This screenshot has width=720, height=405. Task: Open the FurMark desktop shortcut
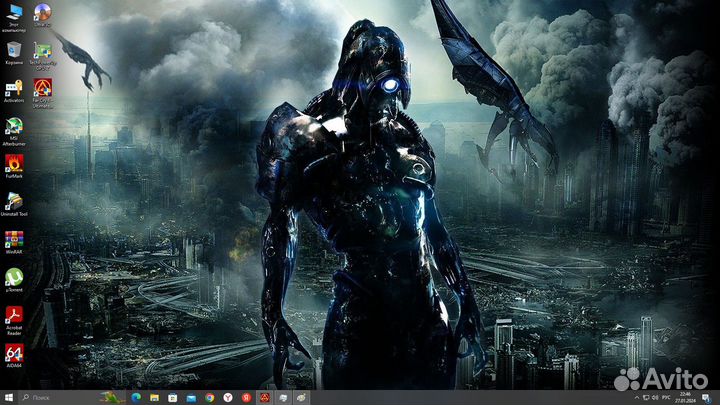pyautogui.click(x=14, y=166)
